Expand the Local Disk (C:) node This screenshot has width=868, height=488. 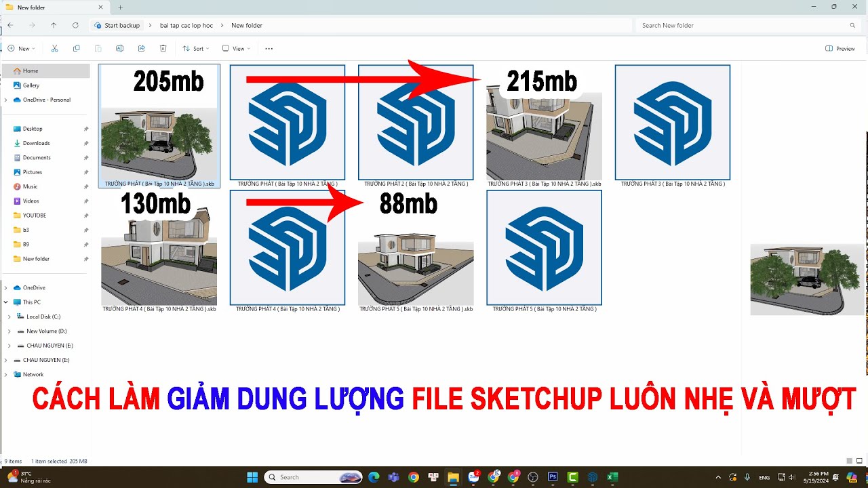(x=9, y=317)
